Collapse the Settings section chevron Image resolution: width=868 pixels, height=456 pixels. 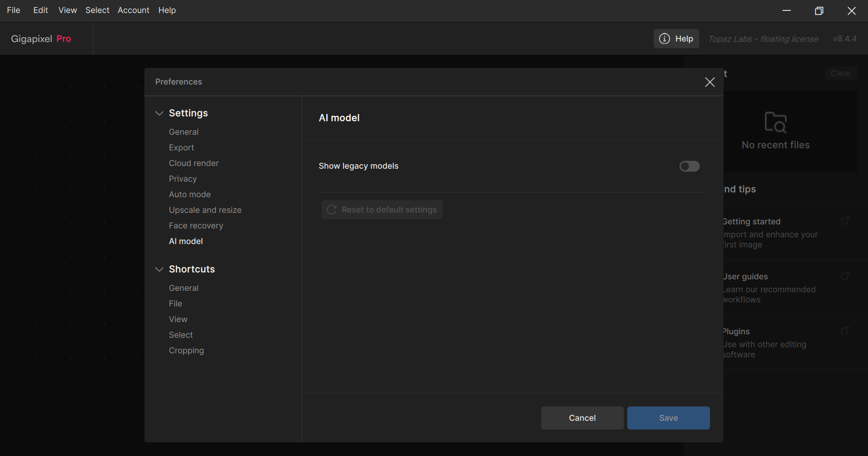[159, 113]
